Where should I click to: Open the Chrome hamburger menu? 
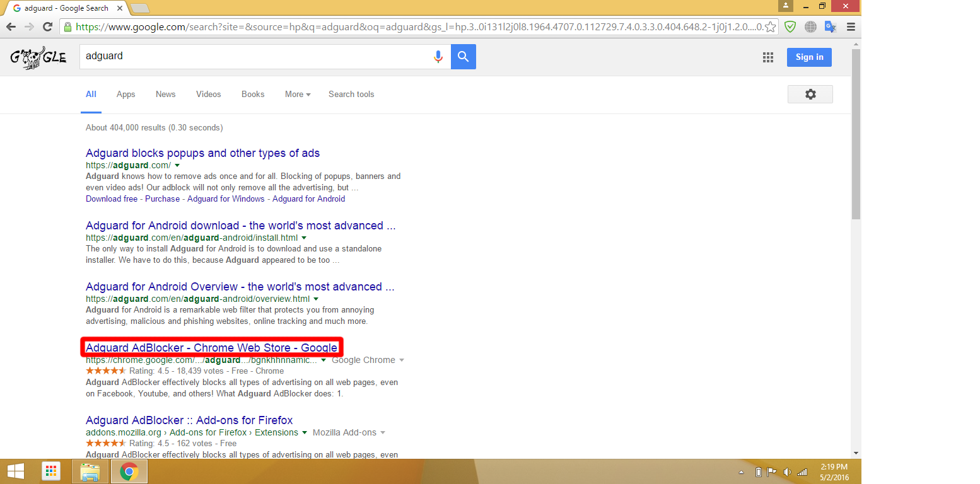click(851, 27)
